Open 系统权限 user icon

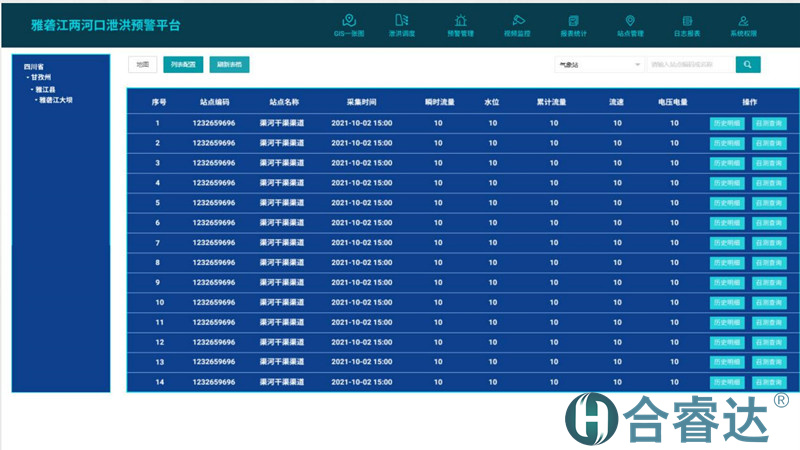(x=743, y=20)
